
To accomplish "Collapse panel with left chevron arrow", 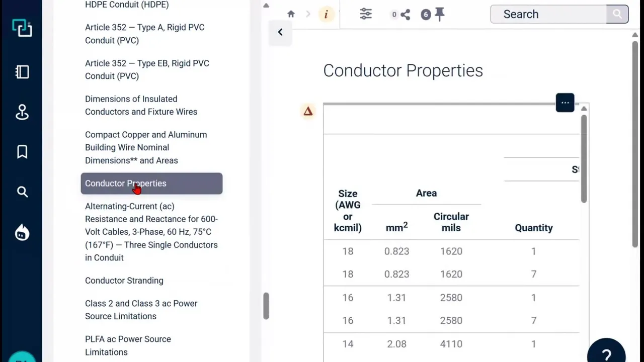I will [280, 32].
